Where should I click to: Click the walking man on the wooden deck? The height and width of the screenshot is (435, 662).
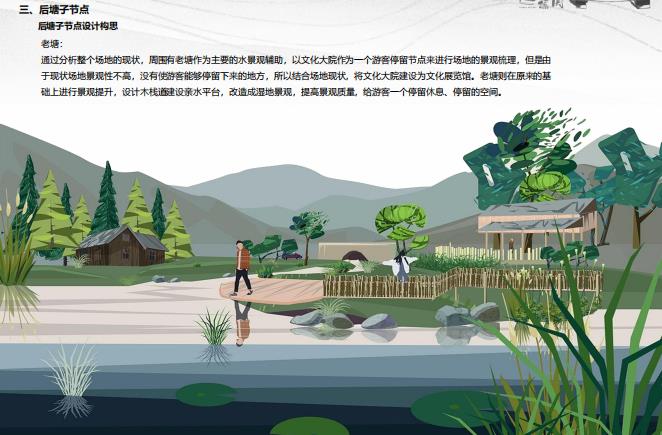243,268
